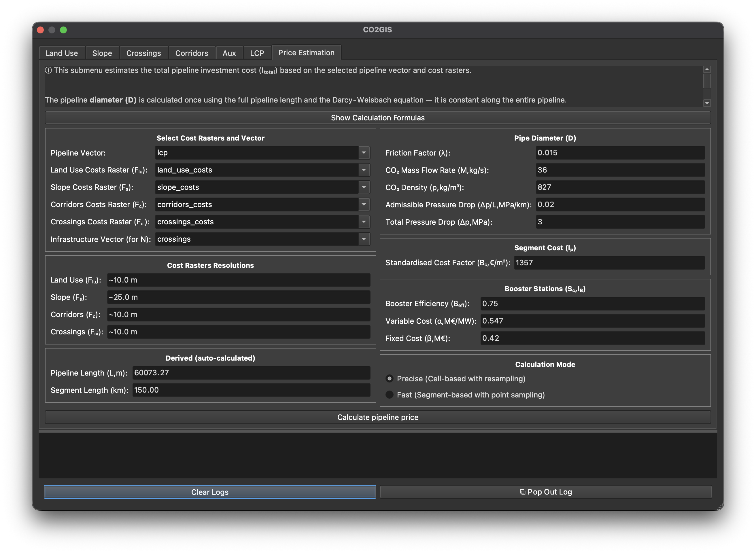The width and height of the screenshot is (756, 553).
Task: Open the Slope Costs Raster combo box
Action: point(262,187)
